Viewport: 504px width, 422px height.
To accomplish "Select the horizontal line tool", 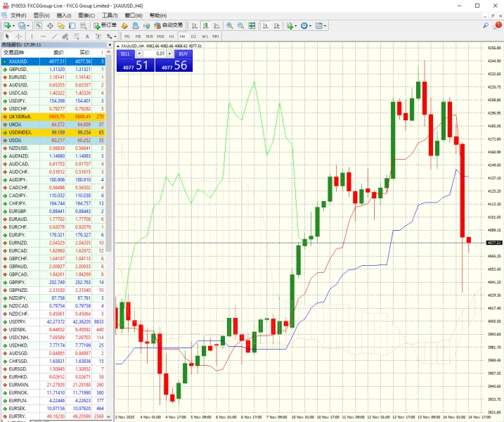I will [43, 37].
